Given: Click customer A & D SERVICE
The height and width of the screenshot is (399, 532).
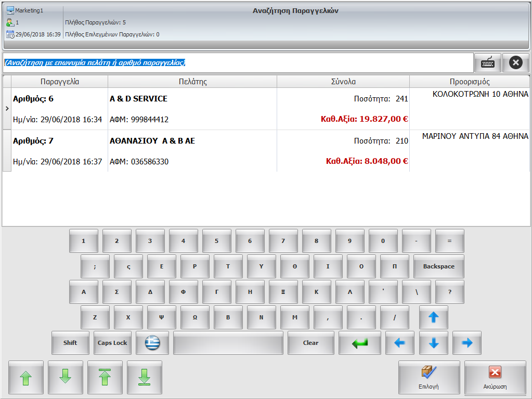Looking at the screenshot, I should click(x=138, y=99).
